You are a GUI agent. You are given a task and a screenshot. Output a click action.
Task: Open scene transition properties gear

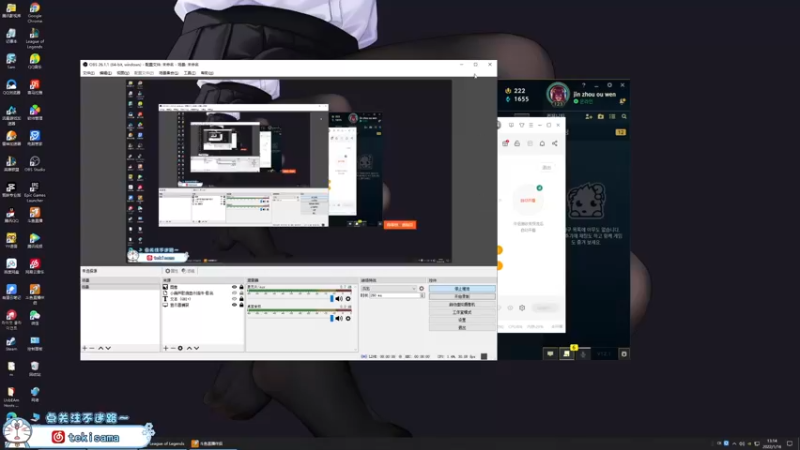point(421,289)
